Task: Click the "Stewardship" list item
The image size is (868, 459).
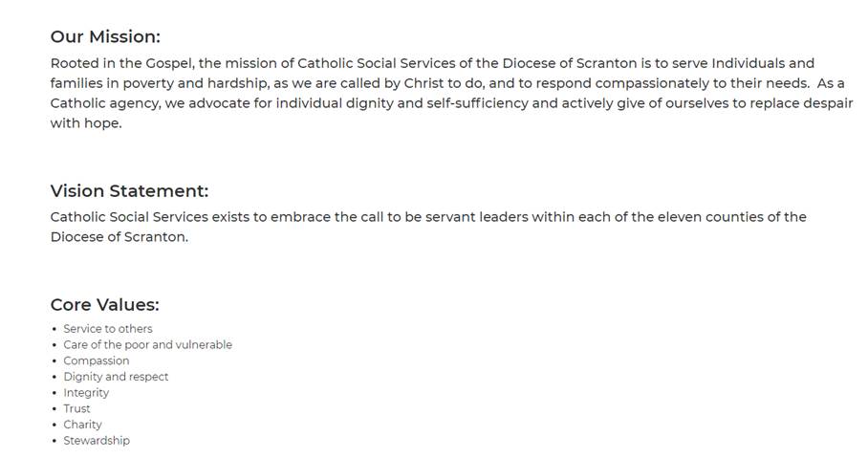Action: [x=97, y=441]
